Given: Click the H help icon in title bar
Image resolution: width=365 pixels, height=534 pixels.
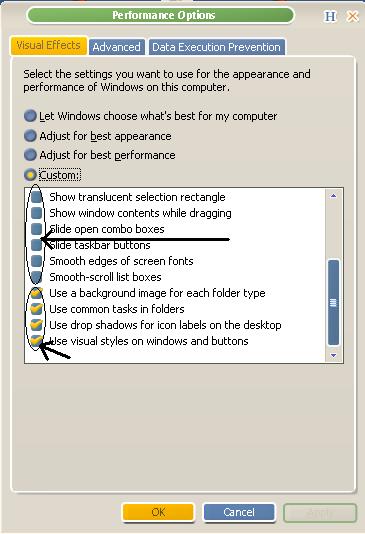Looking at the screenshot, I should click(330, 16).
